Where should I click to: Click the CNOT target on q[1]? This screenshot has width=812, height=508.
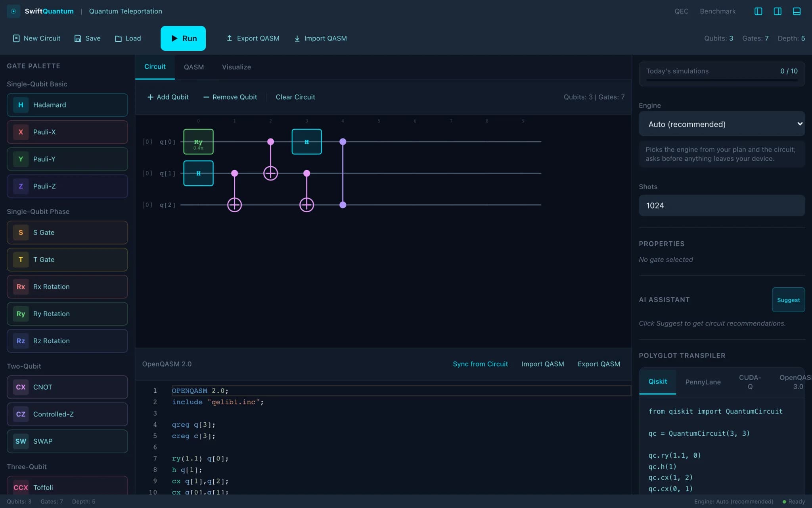point(270,173)
